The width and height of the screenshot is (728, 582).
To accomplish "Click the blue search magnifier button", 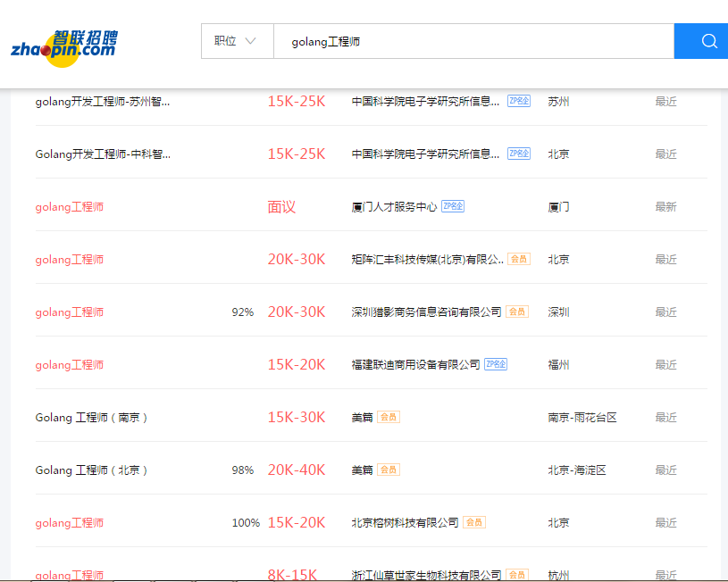I will coord(701,41).
